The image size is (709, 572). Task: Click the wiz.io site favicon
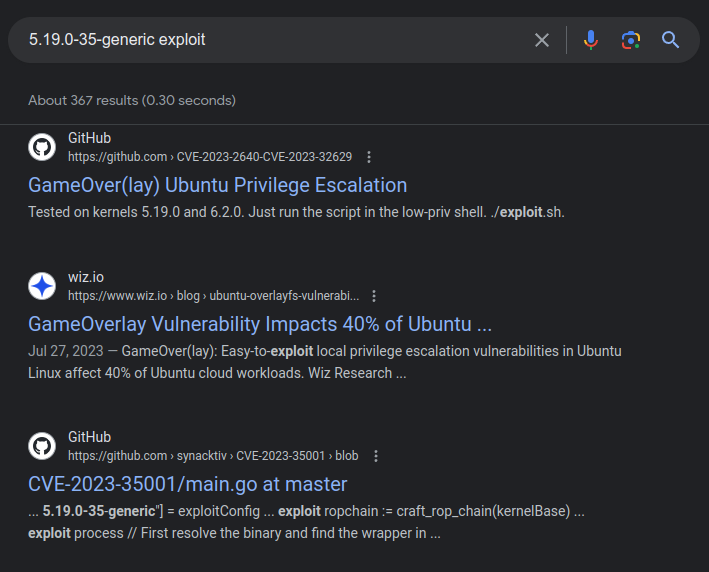coord(42,286)
